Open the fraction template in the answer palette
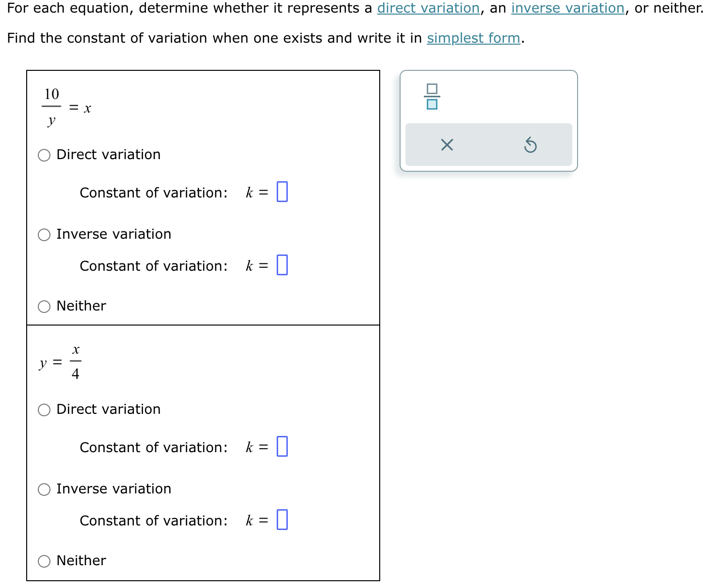 432,96
